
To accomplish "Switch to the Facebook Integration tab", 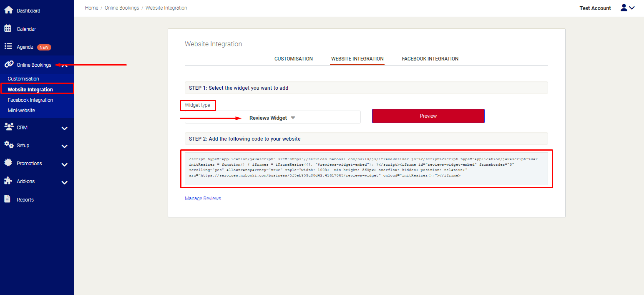I will [430, 59].
